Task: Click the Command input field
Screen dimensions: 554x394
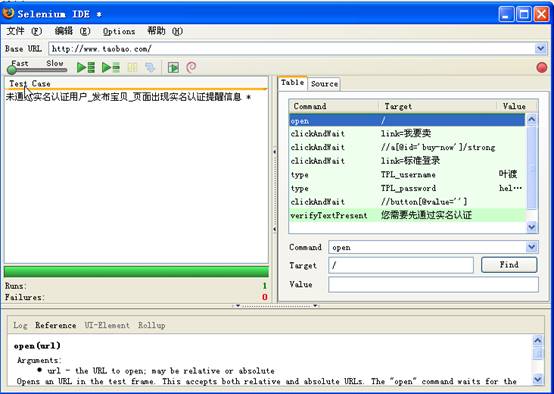Action: click(427, 247)
